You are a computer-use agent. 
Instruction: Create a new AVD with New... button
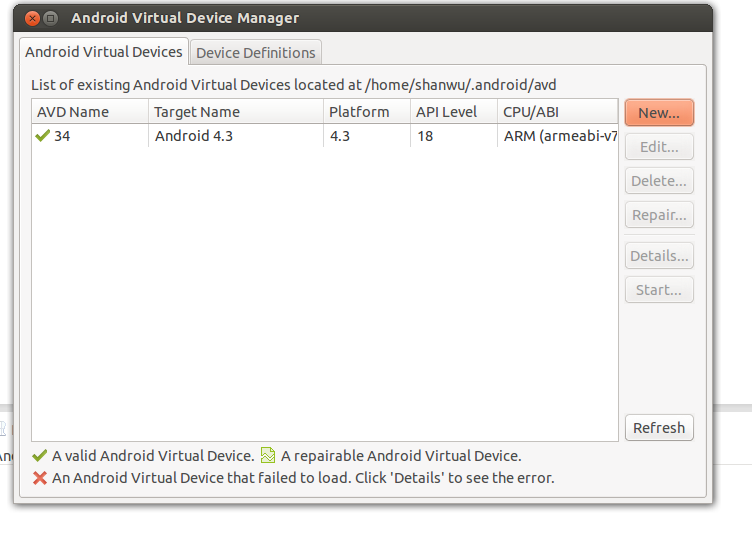[x=659, y=113]
